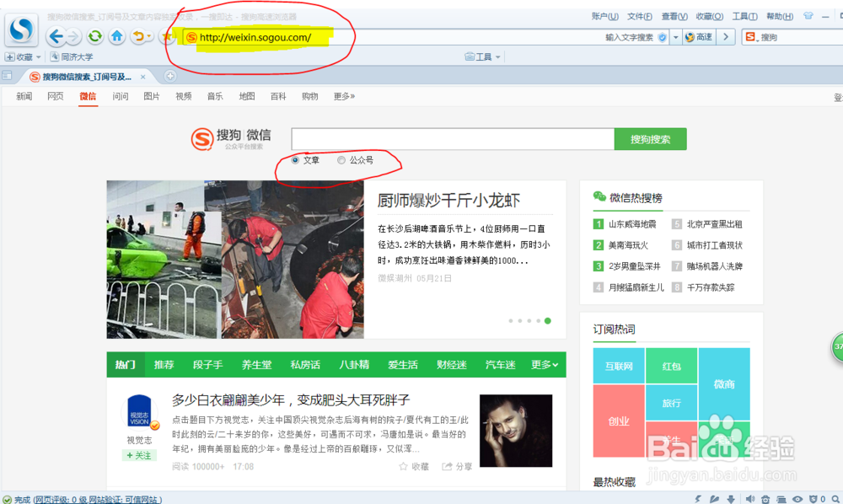The height and width of the screenshot is (504, 843).
Task: Click the Sogou browser logo icon
Action: pos(22,29)
